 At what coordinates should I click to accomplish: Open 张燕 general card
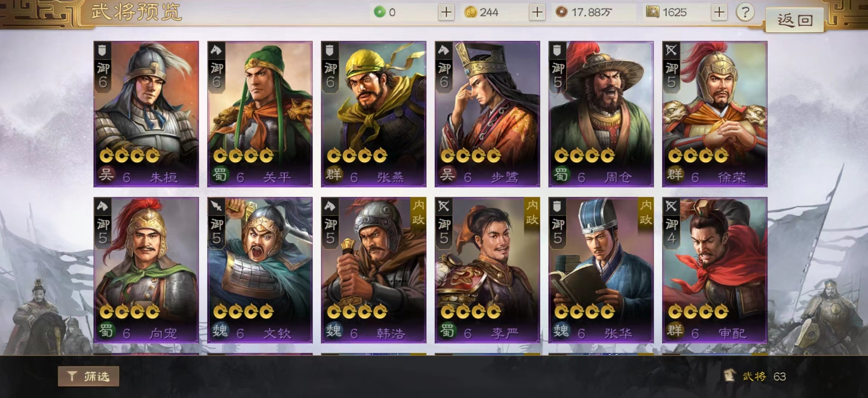coord(374,114)
